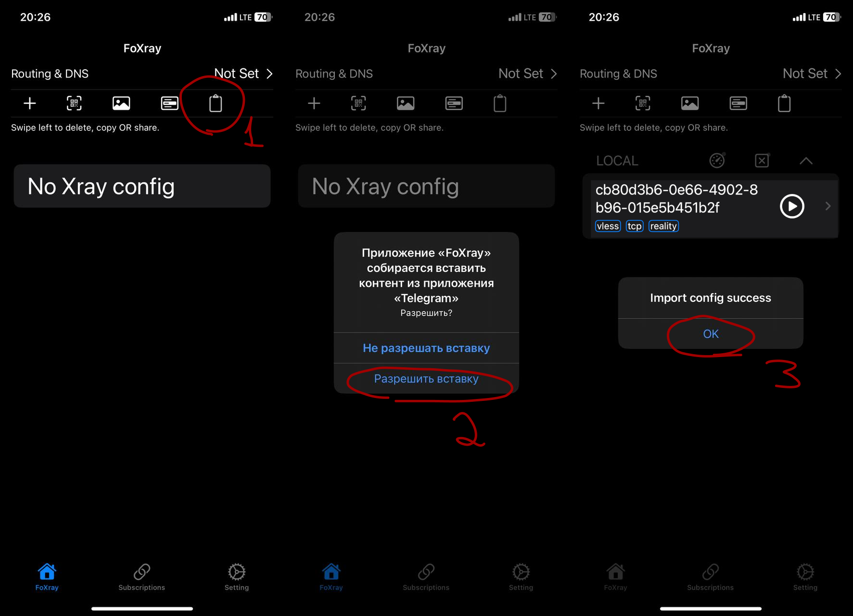
Task: Switch to FoXray tab in middle screen
Action: (x=331, y=577)
